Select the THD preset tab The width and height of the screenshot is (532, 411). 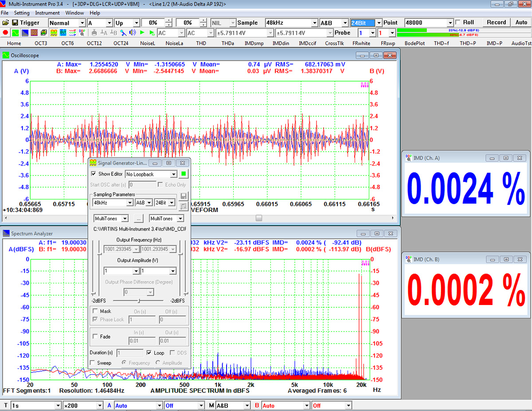tap(201, 43)
